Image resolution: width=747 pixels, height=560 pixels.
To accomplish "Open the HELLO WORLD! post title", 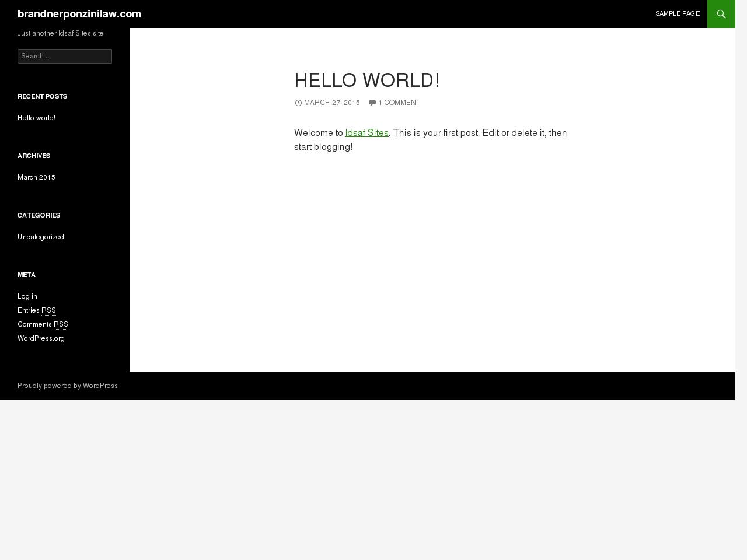I will (367, 80).
